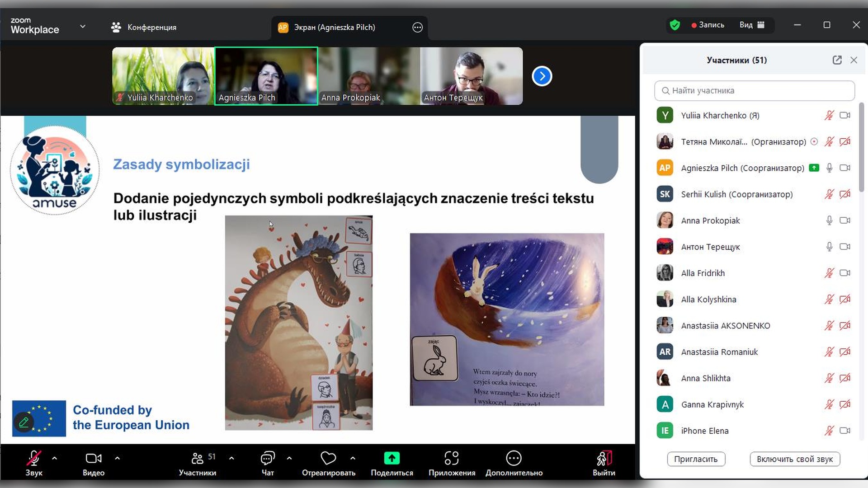Image resolution: width=868 pixels, height=488 pixels.
Task: Open the Вид view dropdown
Action: coord(751,25)
